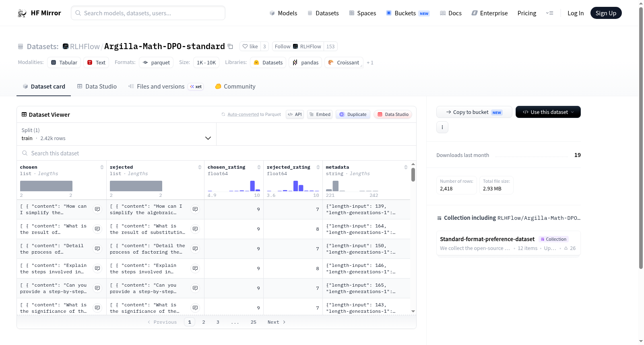Click the HF Mirror logo icon

click(22, 13)
